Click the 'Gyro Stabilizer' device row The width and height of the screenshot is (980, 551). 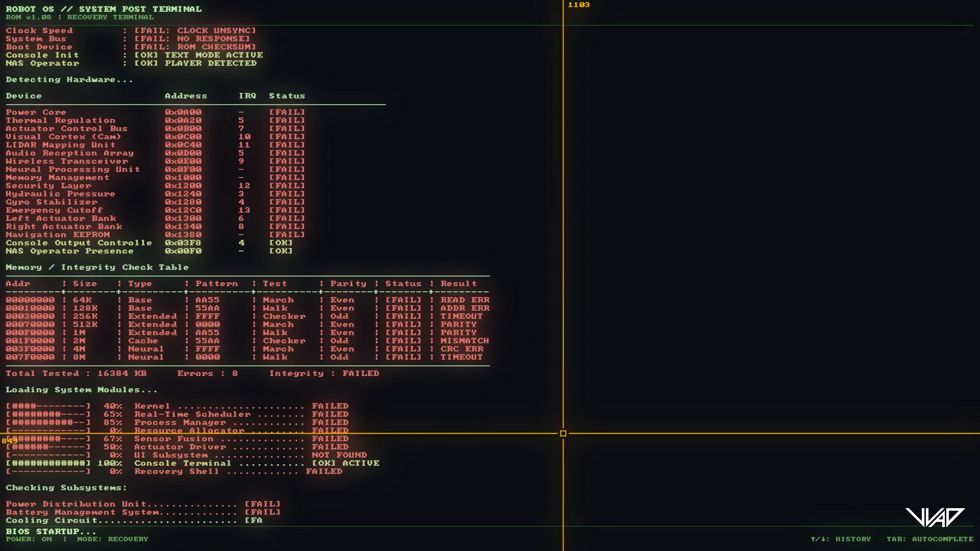point(156,202)
